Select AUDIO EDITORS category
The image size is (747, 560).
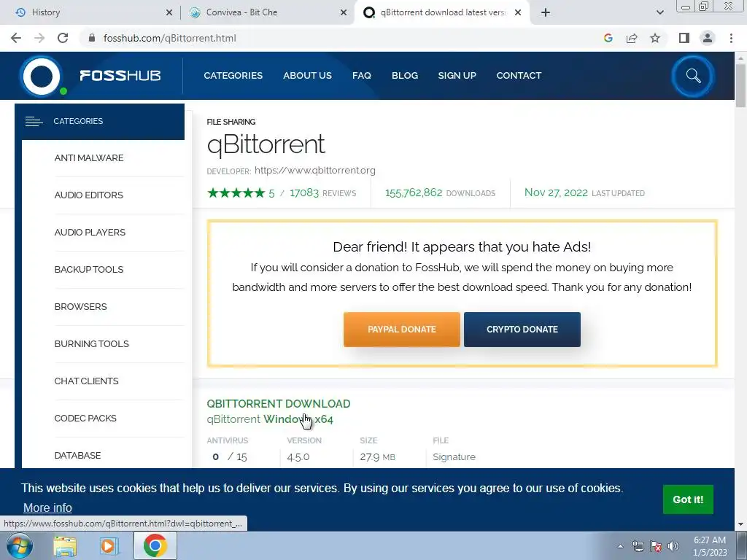pyautogui.click(x=88, y=195)
